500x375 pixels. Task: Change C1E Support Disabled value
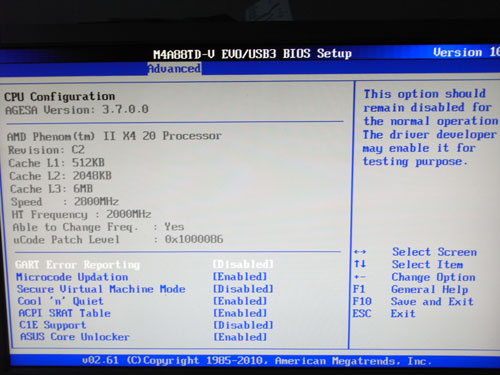(243, 325)
